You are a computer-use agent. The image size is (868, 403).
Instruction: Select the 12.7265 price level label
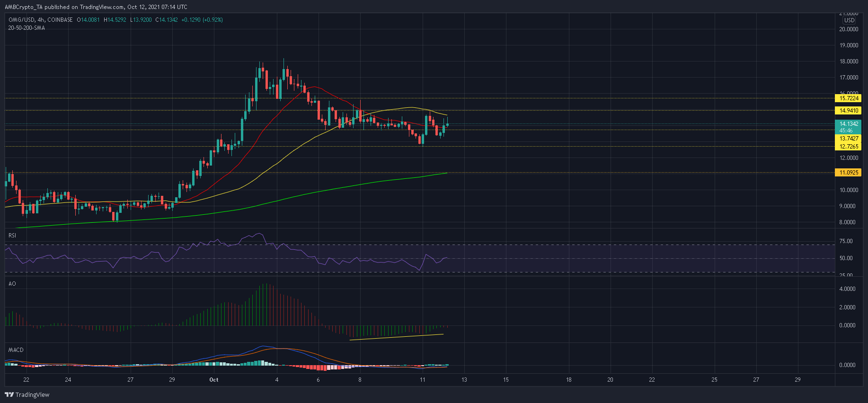point(849,147)
